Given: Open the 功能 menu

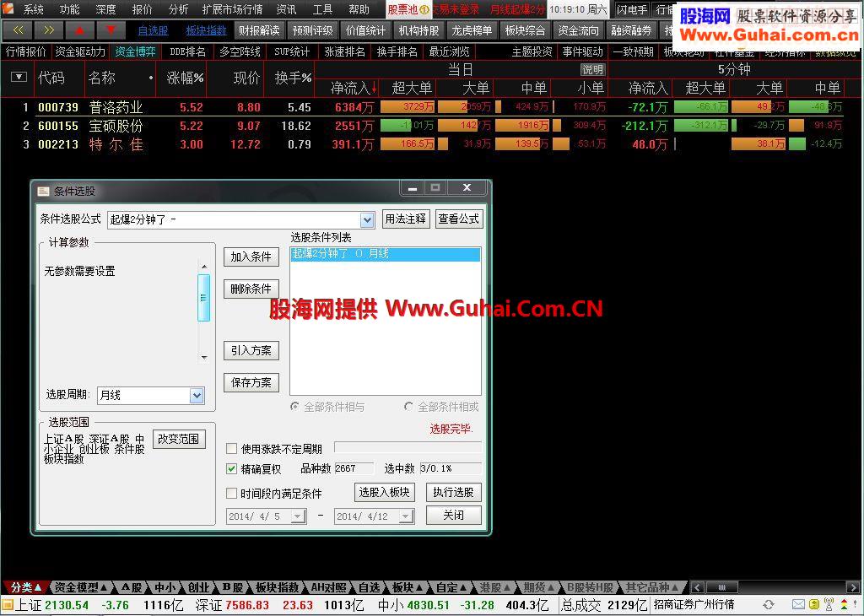Looking at the screenshot, I should click(x=69, y=9).
